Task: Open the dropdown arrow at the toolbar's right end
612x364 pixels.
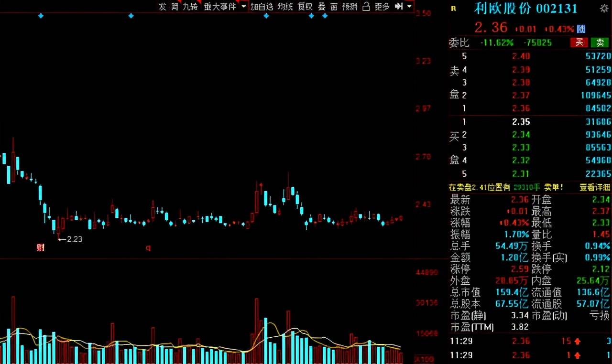Action: click(x=409, y=6)
